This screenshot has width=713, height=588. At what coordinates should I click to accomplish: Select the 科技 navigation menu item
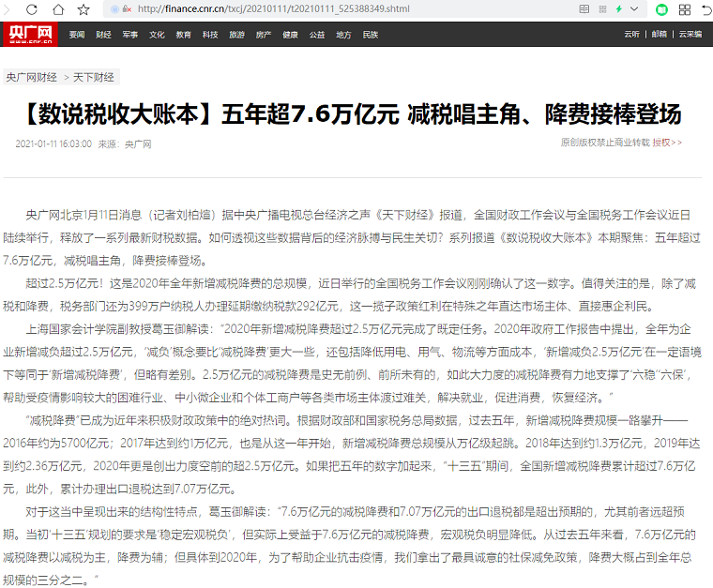pyautogui.click(x=210, y=35)
